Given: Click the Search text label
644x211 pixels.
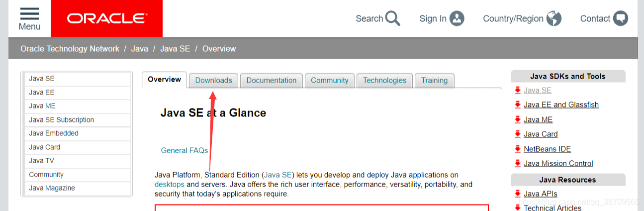Looking at the screenshot, I should pos(369,19).
